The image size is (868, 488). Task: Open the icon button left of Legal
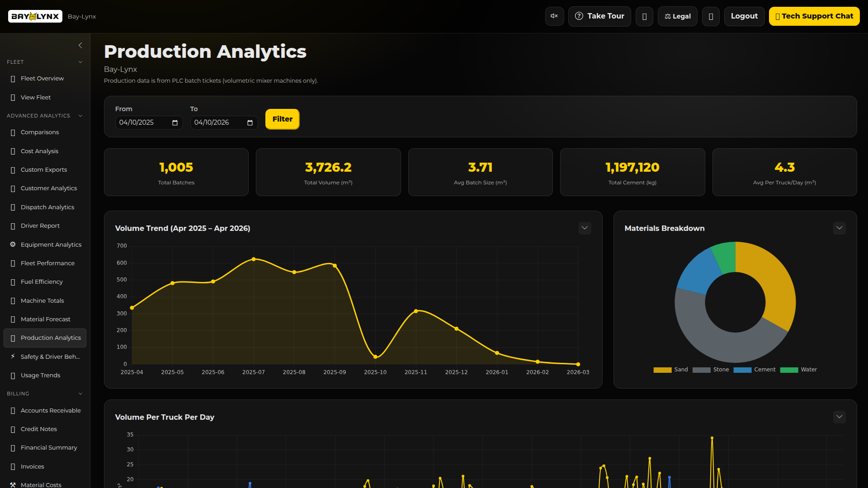pyautogui.click(x=645, y=16)
